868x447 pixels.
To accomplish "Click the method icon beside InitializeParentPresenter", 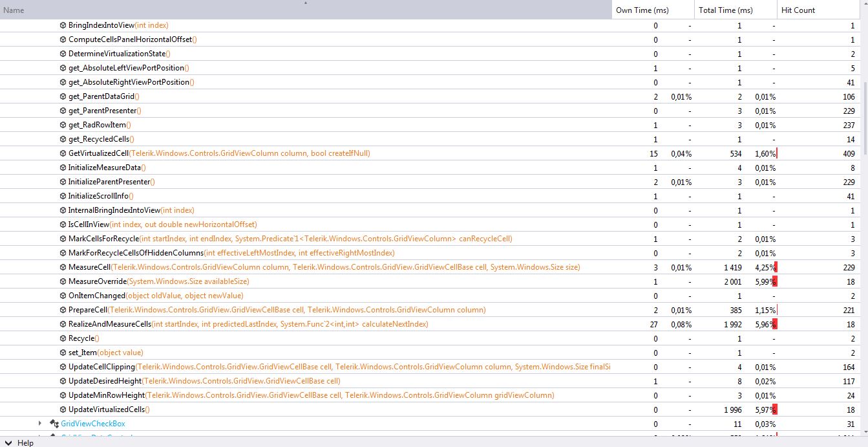I will point(63,182).
